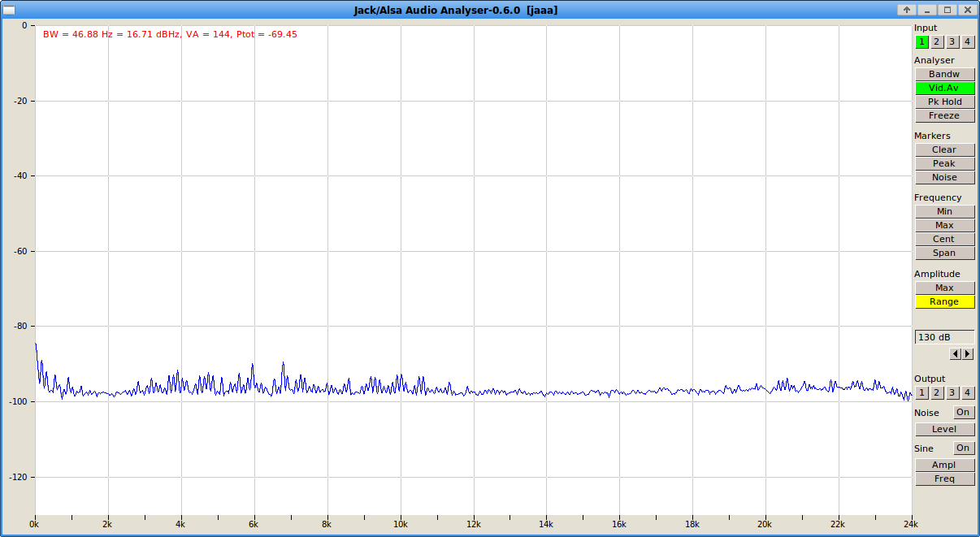Toggle Vid.Av video averaging

pos(944,88)
